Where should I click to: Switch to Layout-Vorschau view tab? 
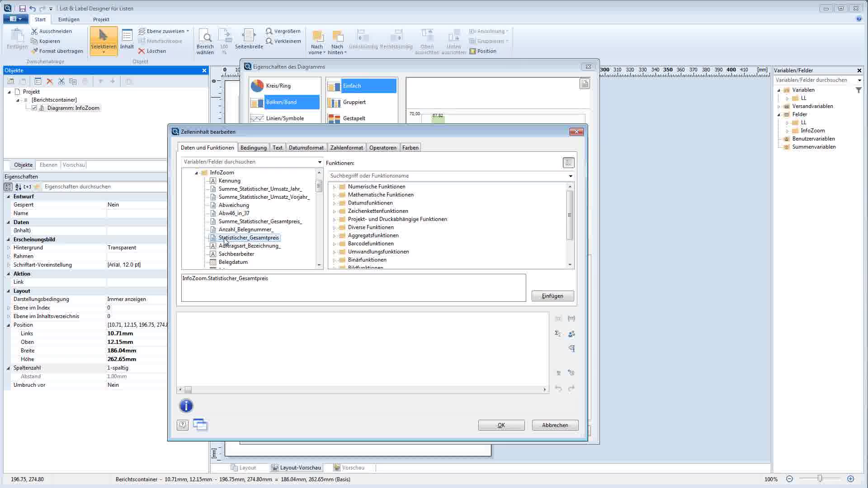coord(296,468)
